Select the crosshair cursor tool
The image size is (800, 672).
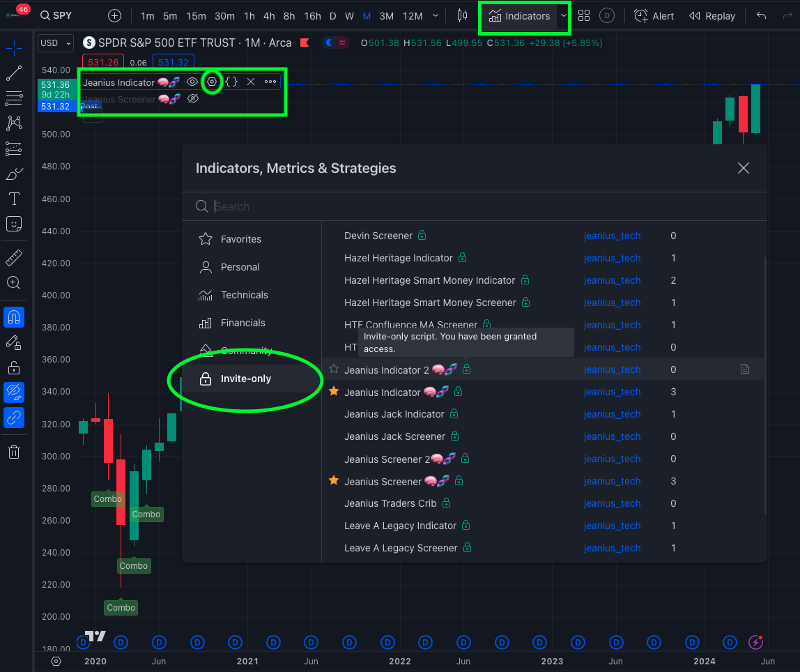click(14, 48)
